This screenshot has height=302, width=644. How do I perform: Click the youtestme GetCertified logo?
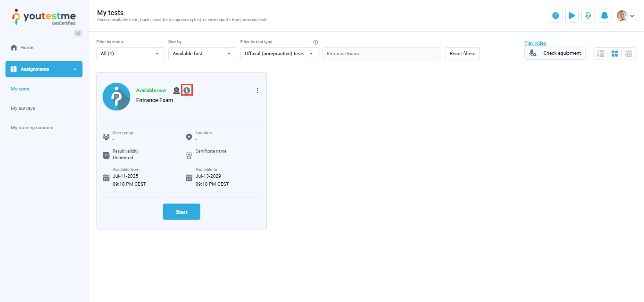click(x=44, y=17)
